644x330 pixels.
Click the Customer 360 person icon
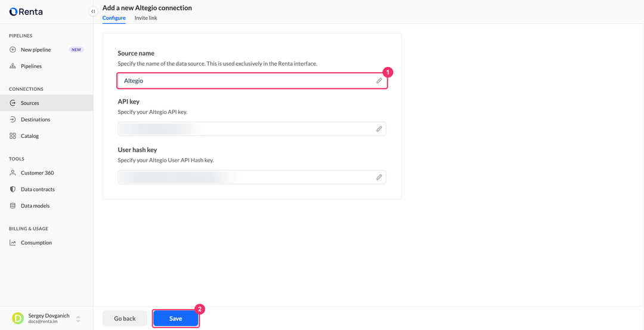[x=13, y=173]
